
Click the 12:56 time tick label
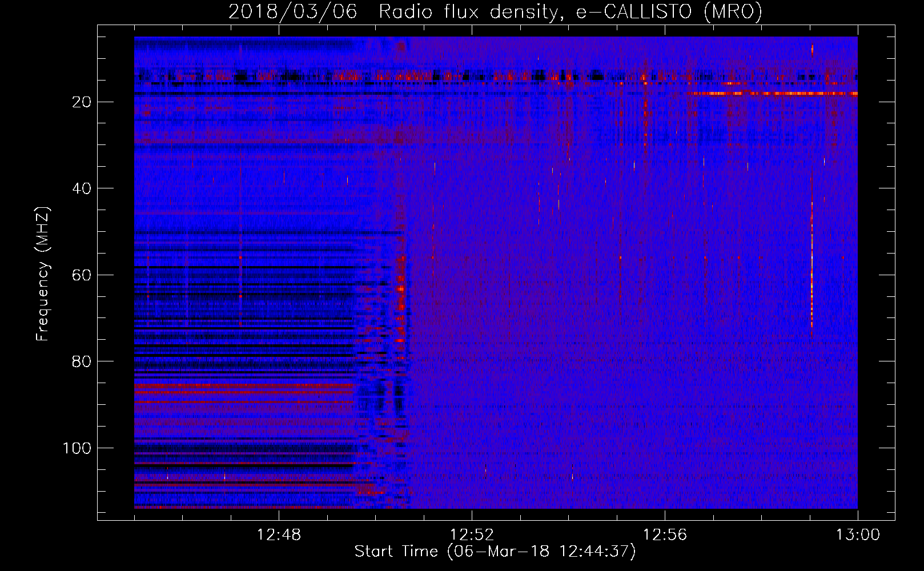[665, 535]
